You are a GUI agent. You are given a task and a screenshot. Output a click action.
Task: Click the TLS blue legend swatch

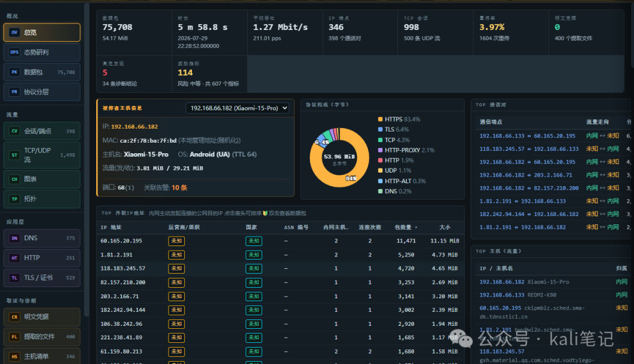pos(380,129)
